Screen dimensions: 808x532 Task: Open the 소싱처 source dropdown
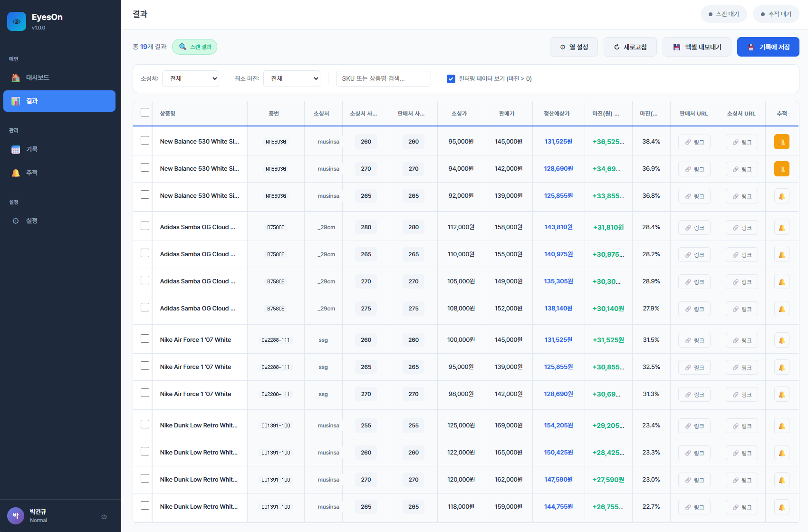[x=191, y=78]
